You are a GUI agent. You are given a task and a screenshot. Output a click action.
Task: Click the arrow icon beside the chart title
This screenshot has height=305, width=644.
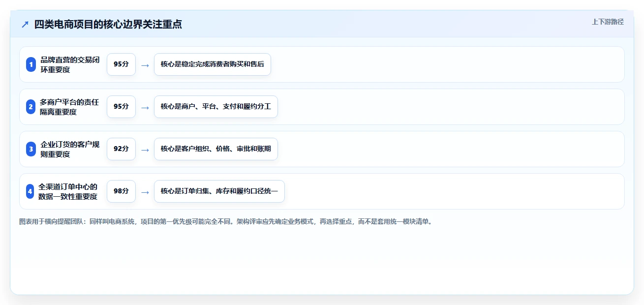coord(25,24)
